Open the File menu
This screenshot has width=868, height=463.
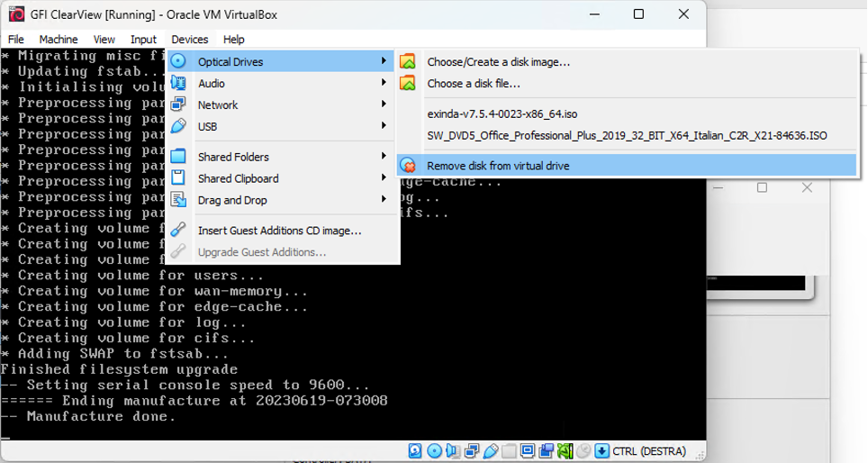[16, 40]
